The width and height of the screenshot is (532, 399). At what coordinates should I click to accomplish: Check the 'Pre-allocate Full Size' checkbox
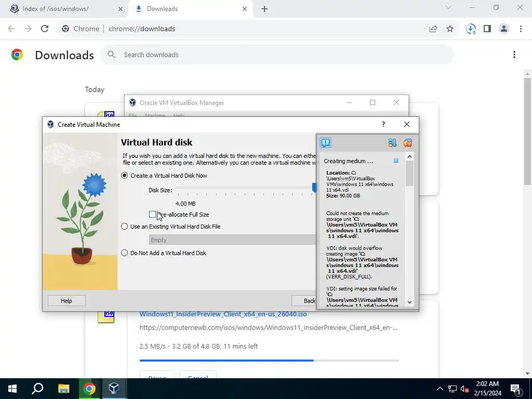click(152, 215)
